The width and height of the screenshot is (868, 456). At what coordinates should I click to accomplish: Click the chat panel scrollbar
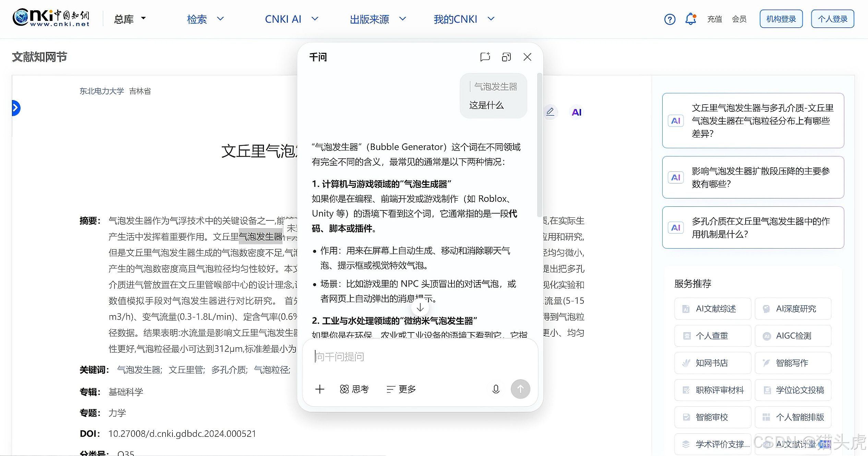[540, 145]
